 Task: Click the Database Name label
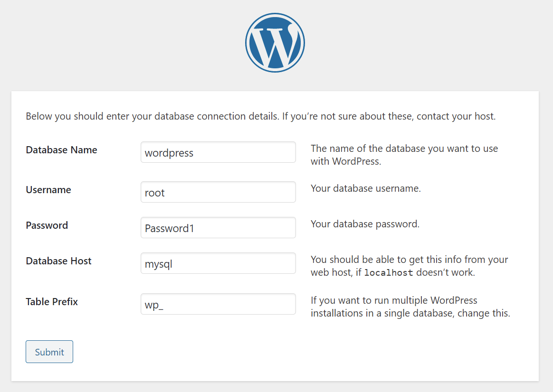[61, 150]
